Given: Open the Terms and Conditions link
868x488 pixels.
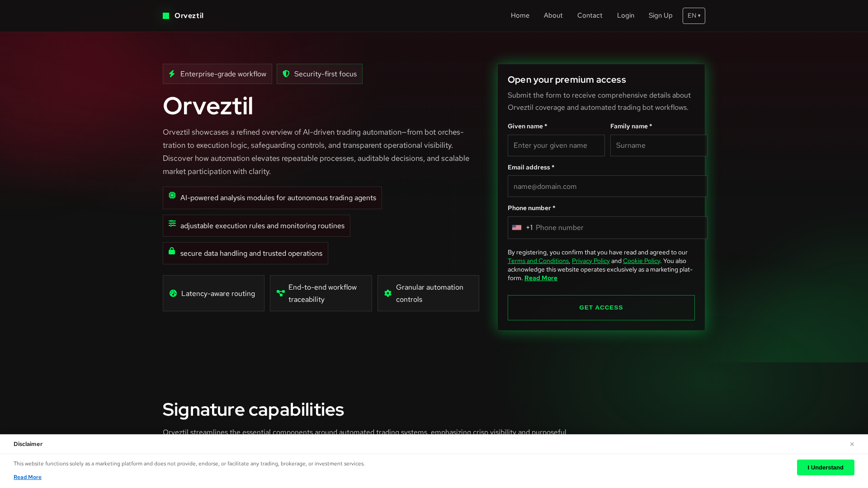Looking at the screenshot, I should point(538,261).
